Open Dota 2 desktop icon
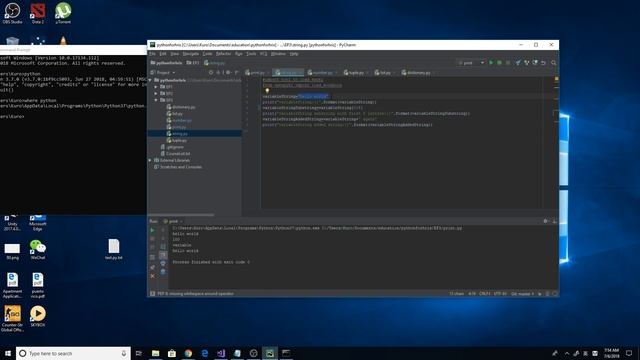Image resolution: width=640 pixels, height=360 pixels. tap(38, 13)
